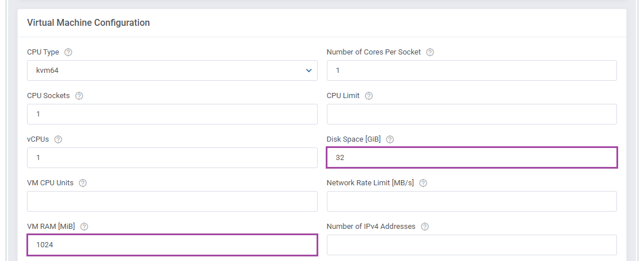Viewport: 644px width, 261px height.
Task: Click help icon next to vCPUs
Action: pos(58,139)
